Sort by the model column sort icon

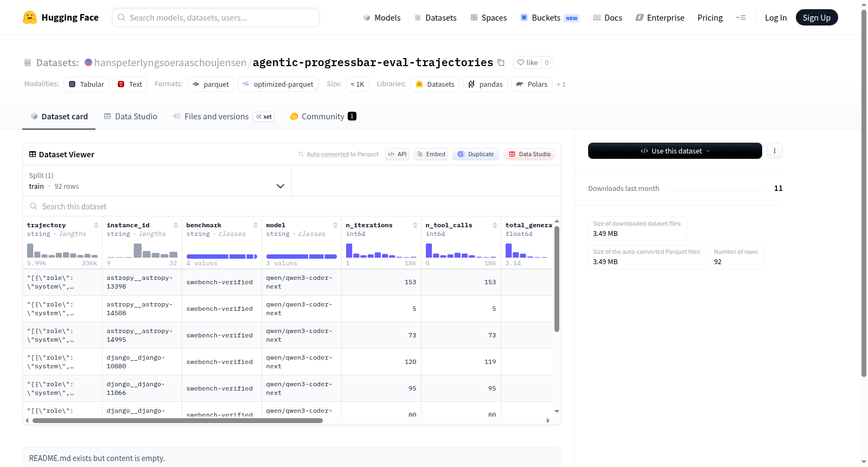coord(335,225)
